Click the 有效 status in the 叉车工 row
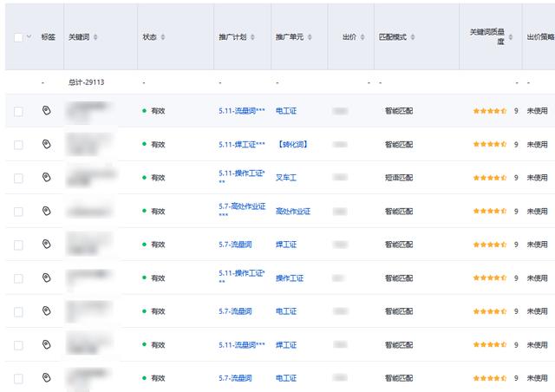This screenshot has width=555, height=392. pyautogui.click(x=158, y=178)
